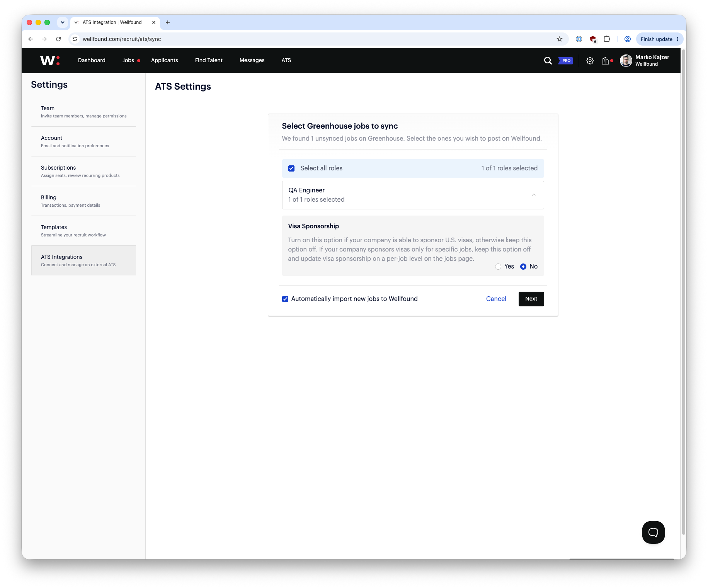708x588 pixels.
Task: Open Subscriptions settings in sidebar
Action: point(83,171)
